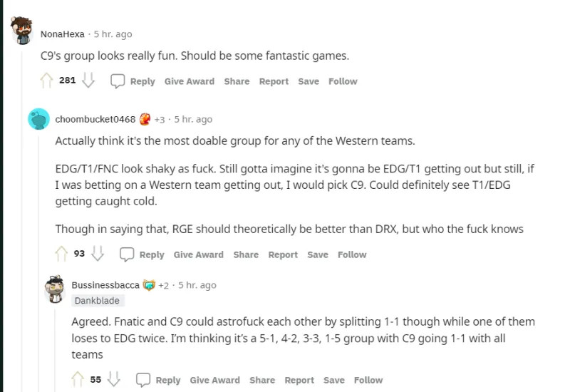Open Bussinessbacca's username link
This screenshot has height=392, width=570.
pos(105,285)
